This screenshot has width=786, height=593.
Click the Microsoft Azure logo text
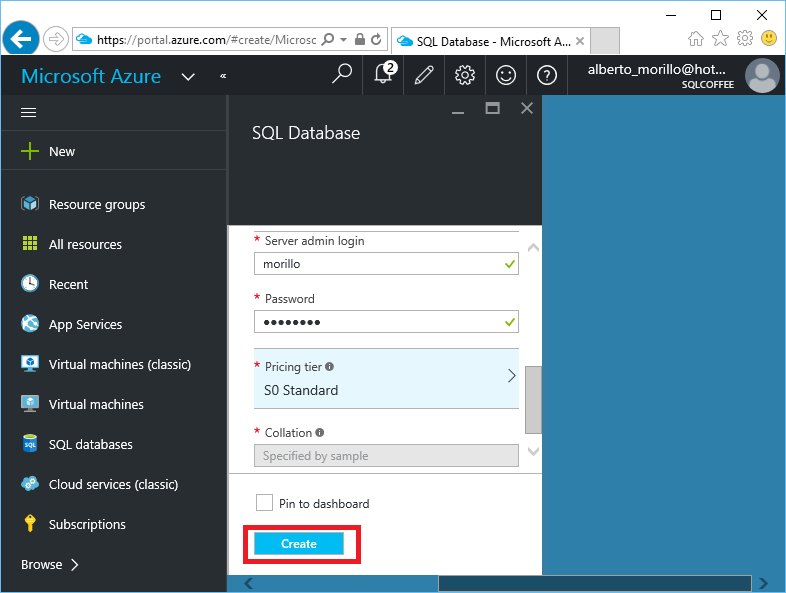point(91,76)
